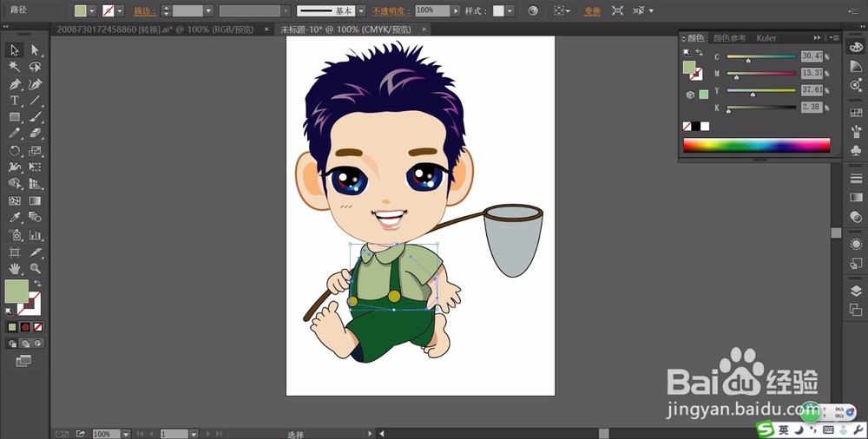Open the zoom level dropdown in status bar
The image size is (868, 439).
pos(126,434)
